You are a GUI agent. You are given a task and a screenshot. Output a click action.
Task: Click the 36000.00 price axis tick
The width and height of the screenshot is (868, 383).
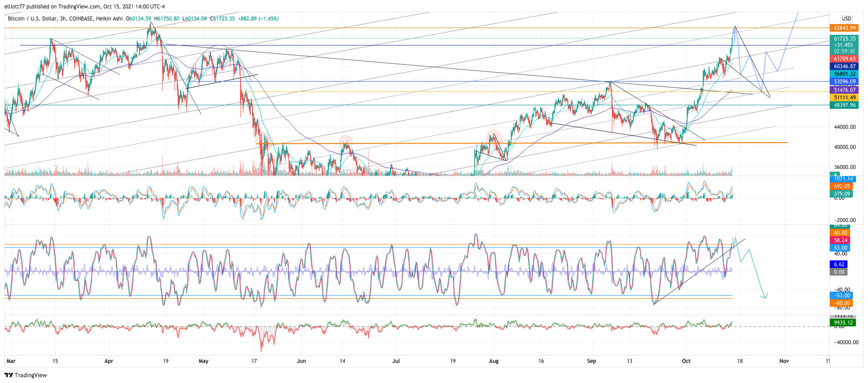(844, 168)
